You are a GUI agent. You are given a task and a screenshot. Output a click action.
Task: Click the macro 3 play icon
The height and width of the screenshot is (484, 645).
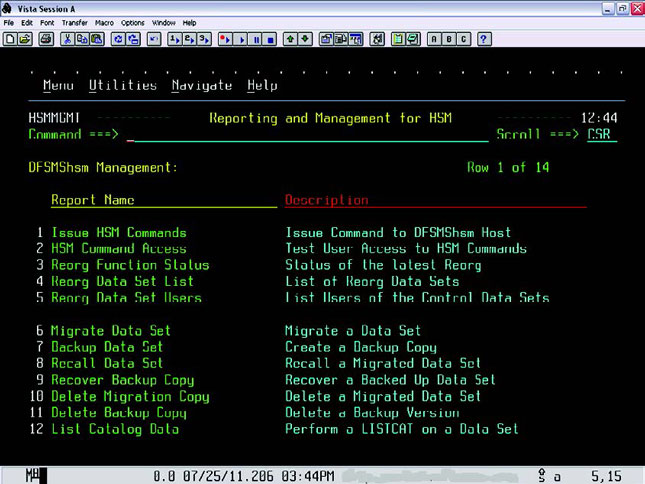coord(204,39)
